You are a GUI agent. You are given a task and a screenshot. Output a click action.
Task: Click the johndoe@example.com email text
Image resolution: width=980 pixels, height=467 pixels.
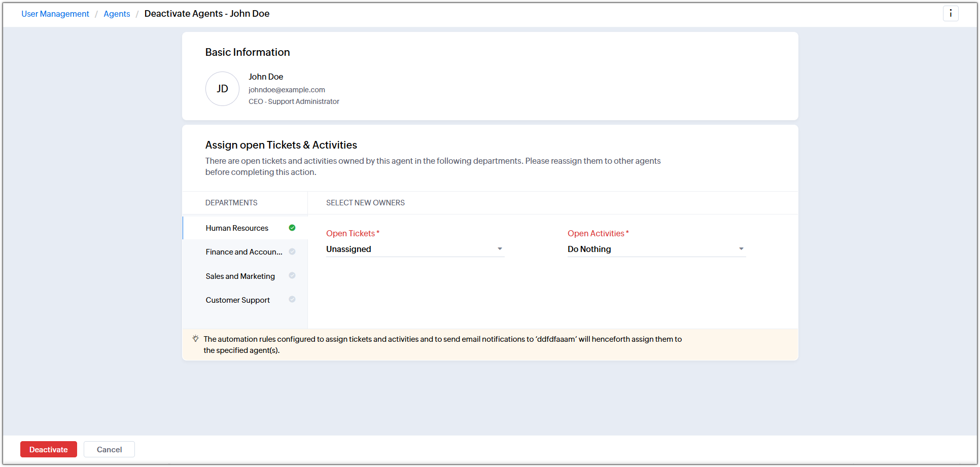287,90
